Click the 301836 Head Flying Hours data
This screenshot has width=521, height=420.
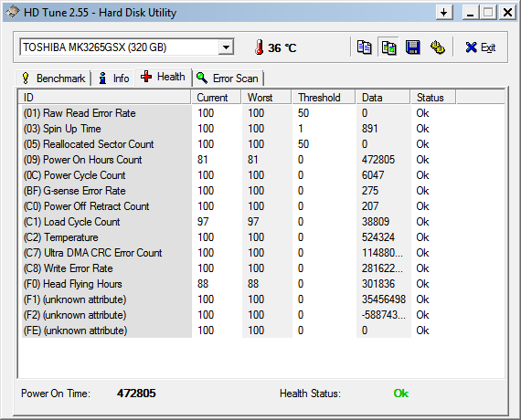pos(378,284)
